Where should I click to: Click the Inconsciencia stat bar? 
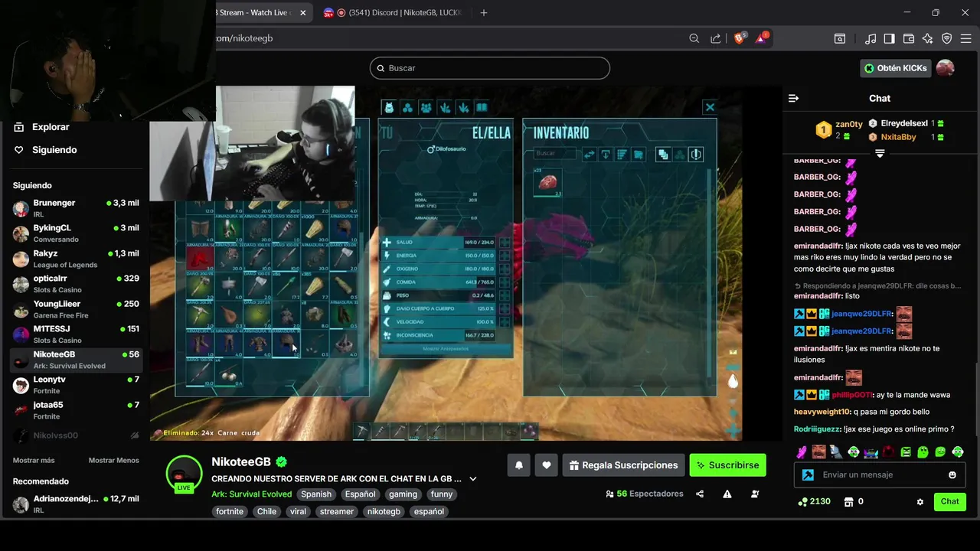pyautogui.click(x=439, y=335)
